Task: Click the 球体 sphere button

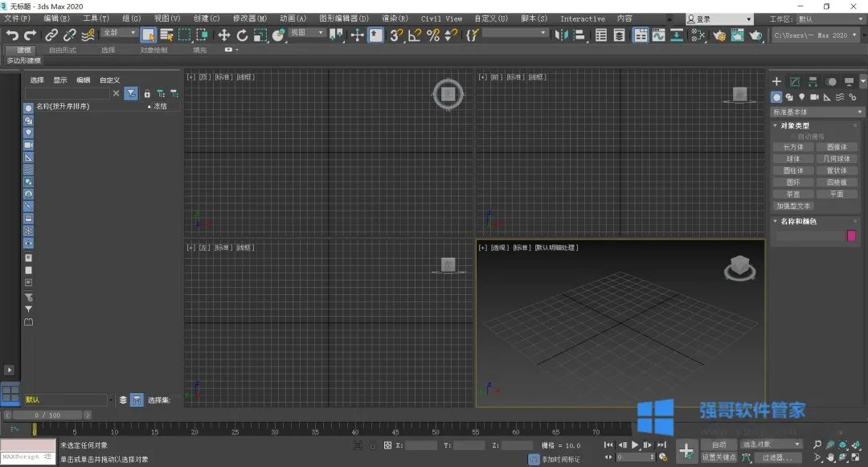Action: tap(792, 159)
